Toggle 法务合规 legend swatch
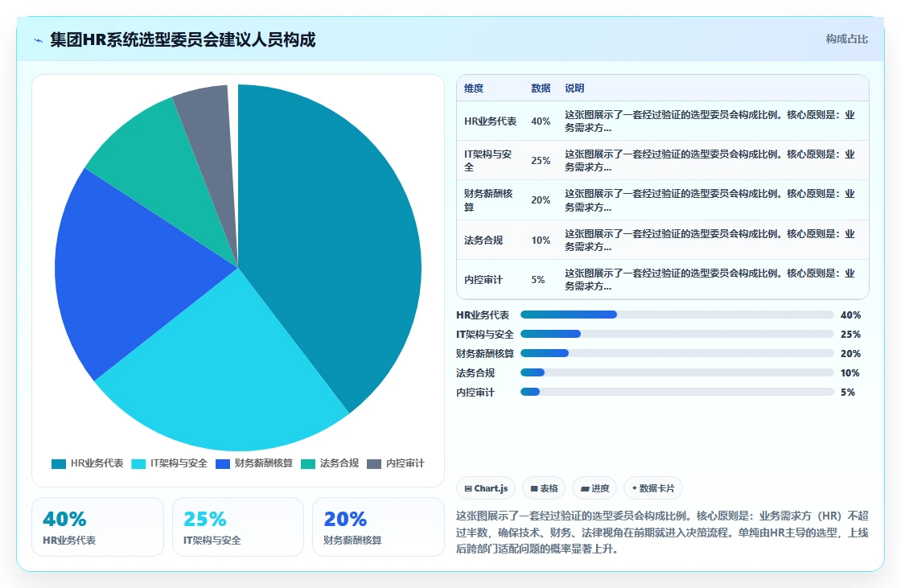Viewport: 901px width, 588px height. coord(308,464)
